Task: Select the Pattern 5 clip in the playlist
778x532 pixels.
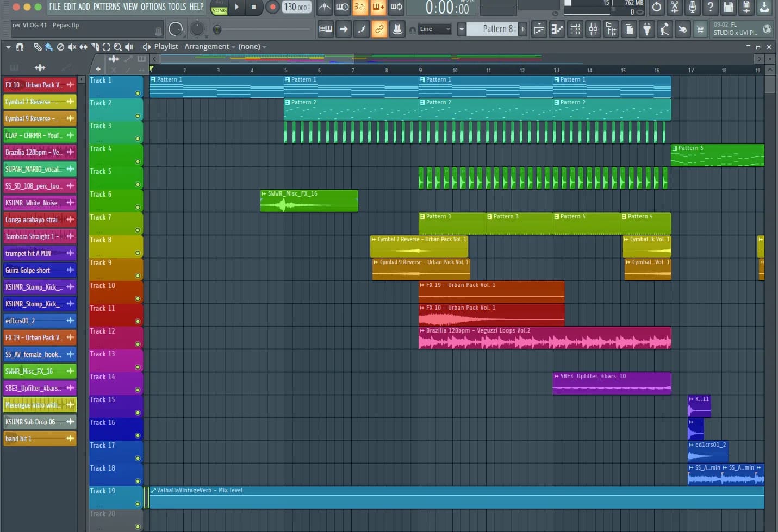Action: coord(717,156)
